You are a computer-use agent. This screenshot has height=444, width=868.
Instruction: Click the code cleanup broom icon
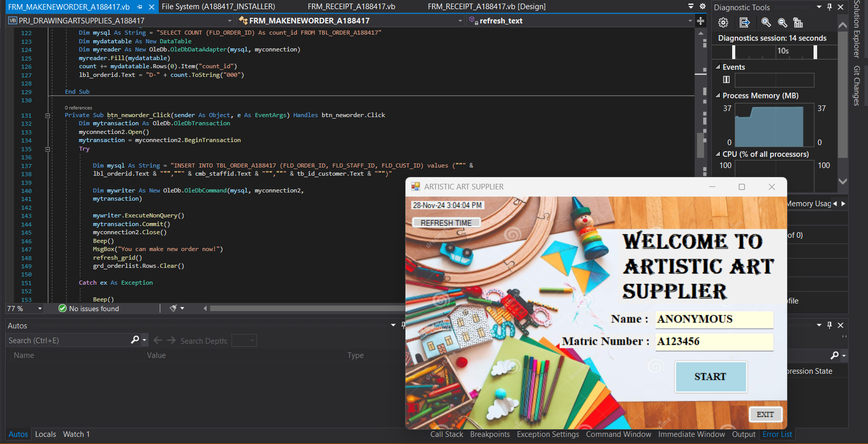[x=173, y=309]
